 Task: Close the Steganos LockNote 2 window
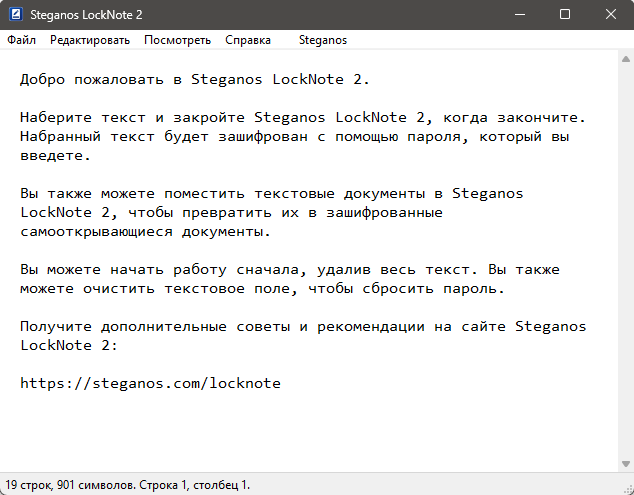[x=611, y=15]
